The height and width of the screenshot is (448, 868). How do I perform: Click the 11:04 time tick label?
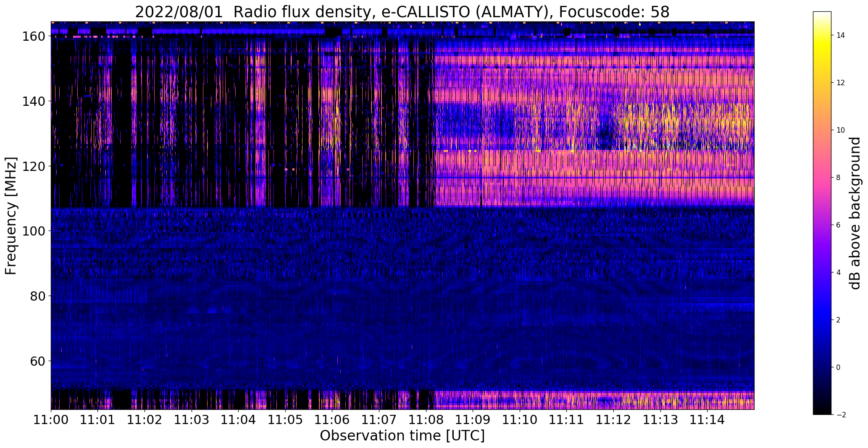(x=239, y=419)
